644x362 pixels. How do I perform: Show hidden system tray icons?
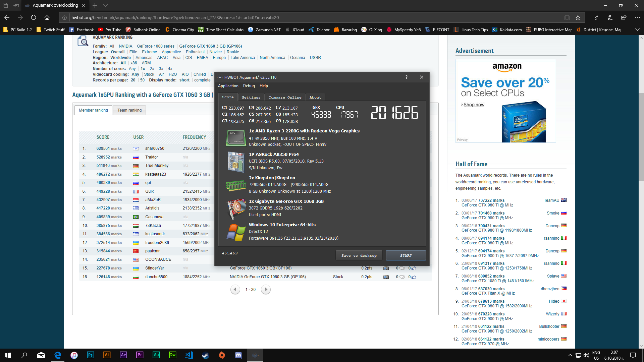point(570,355)
